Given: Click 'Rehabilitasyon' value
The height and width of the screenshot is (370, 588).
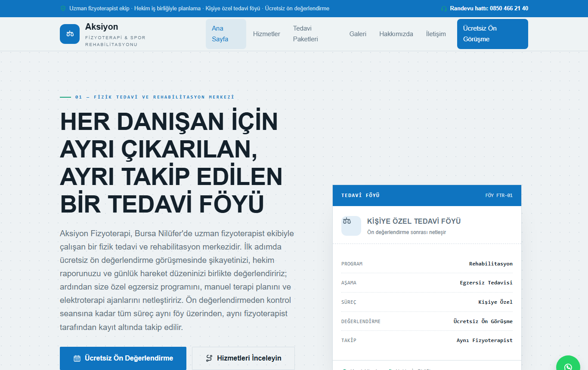Looking at the screenshot, I should click(x=491, y=264).
